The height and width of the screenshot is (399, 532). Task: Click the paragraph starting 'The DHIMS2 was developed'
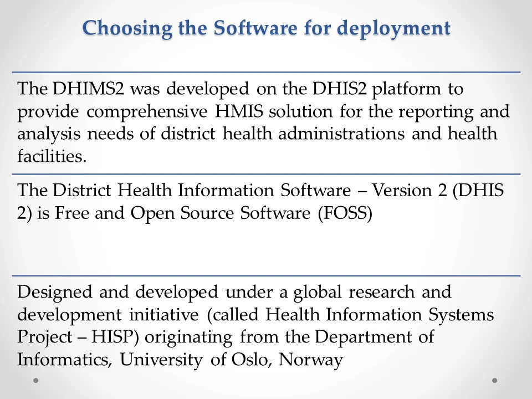(264, 122)
